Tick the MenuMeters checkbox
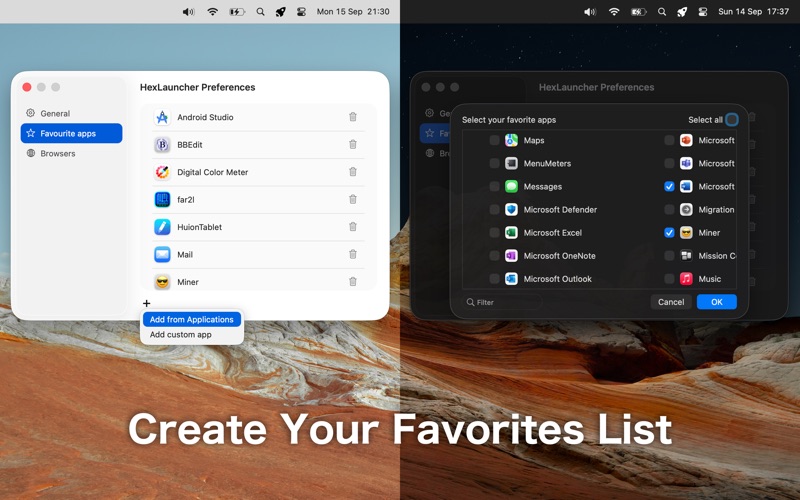This screenshot has height=500, width=800. point(494,163)
